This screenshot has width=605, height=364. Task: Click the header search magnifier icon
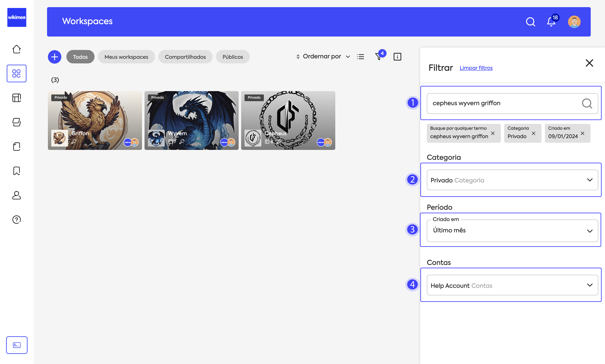tap(530, 22)
